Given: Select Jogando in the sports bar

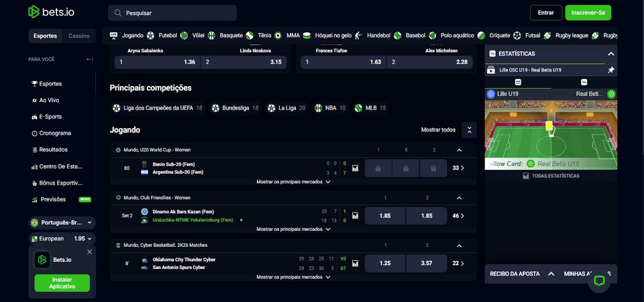Looking at the screenshot, I should (127, 36).
